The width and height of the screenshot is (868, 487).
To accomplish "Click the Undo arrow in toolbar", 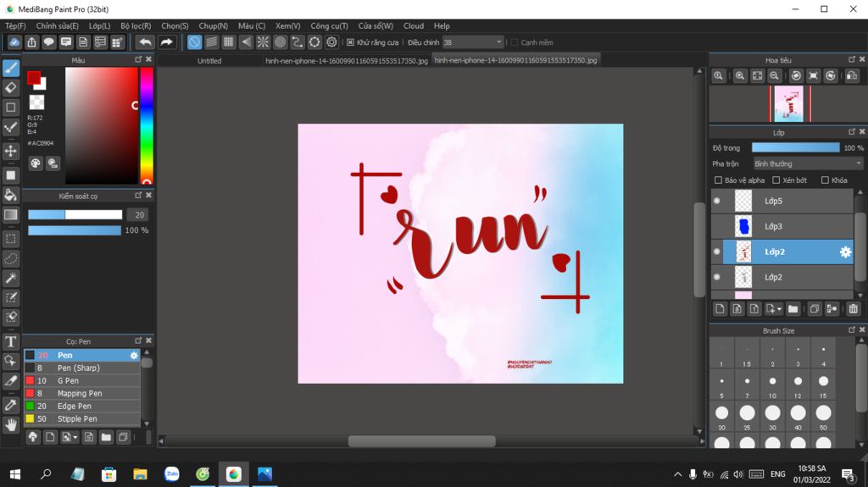I will click(x=145, y=42).
